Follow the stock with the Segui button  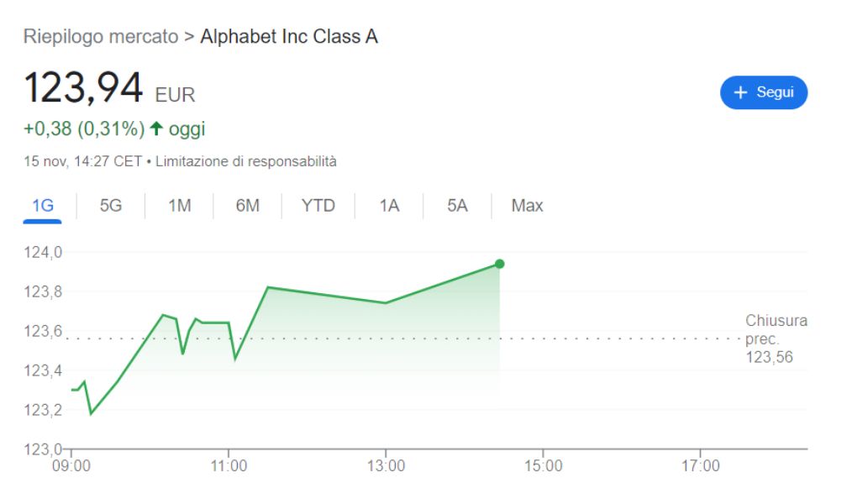pyautogui.click(x=764, y=92)
